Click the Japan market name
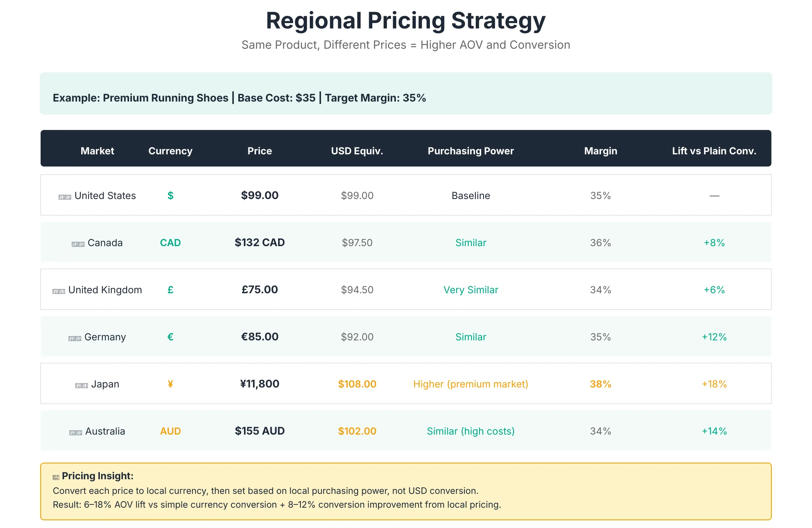 105,384
